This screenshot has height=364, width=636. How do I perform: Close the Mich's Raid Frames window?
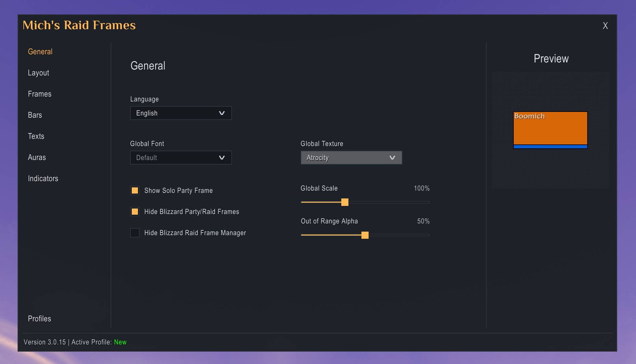click(605, 26)
